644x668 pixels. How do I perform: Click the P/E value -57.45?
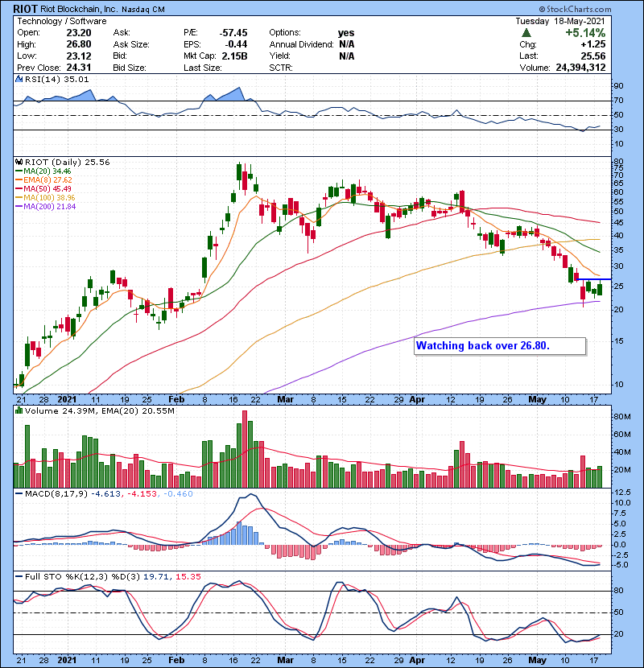tap(233, 33)
